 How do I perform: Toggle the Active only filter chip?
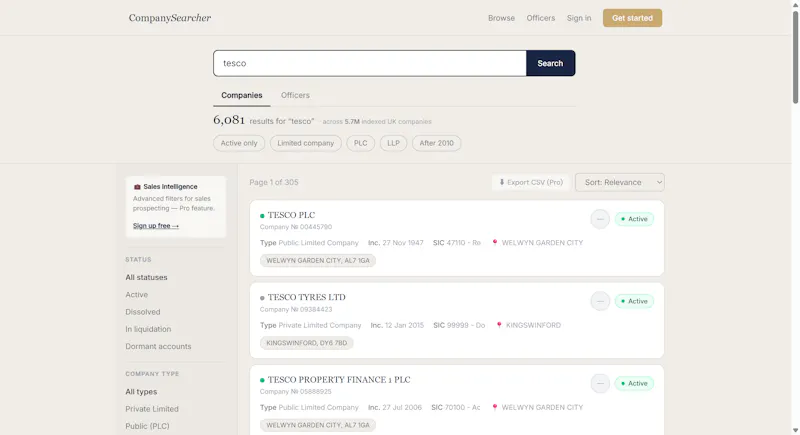pos(239,143)
